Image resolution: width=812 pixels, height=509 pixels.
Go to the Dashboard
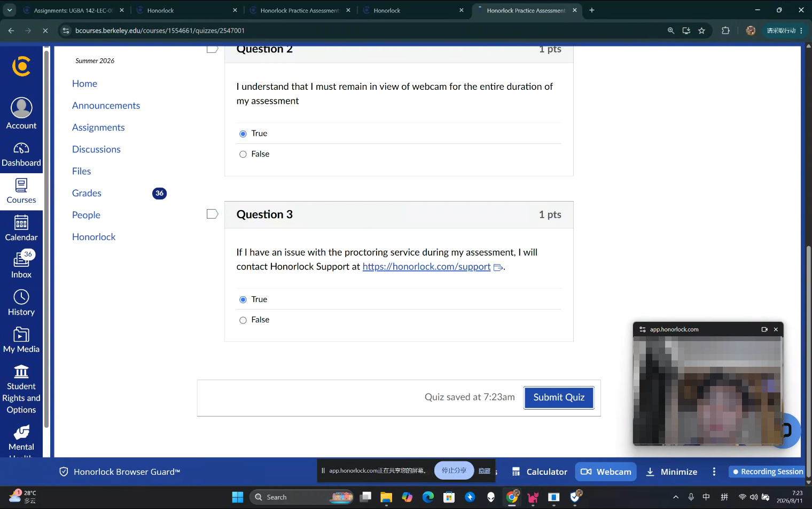click(21, 155)
